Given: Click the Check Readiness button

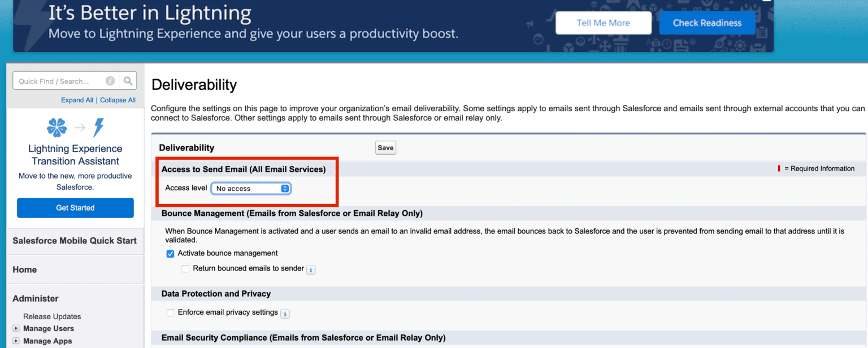Looking at the screenshot, I should click(x=707, y=23).
